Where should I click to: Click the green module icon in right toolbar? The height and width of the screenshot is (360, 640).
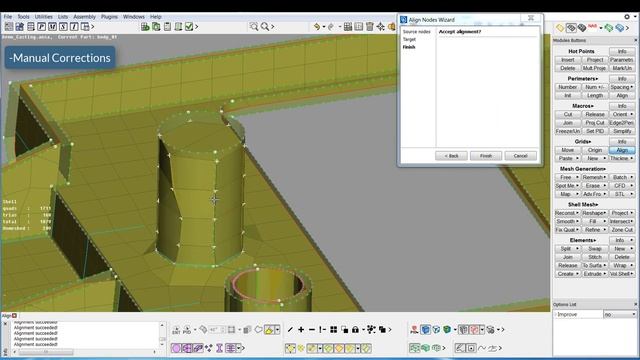[x=609, y=28]
